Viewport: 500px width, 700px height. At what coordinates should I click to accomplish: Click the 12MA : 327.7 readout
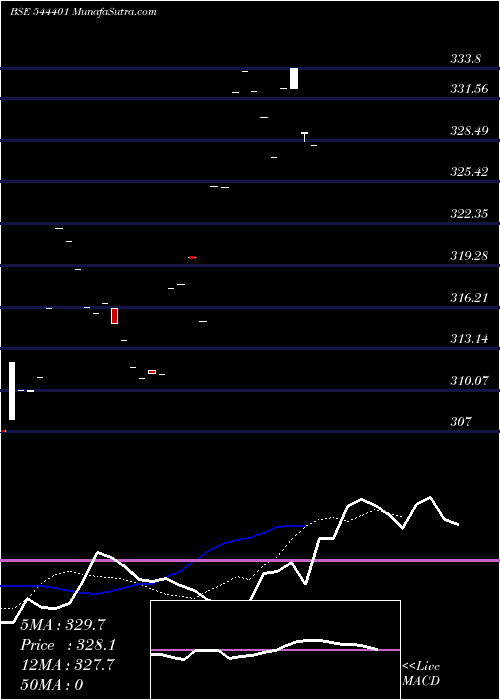point(67,665)
